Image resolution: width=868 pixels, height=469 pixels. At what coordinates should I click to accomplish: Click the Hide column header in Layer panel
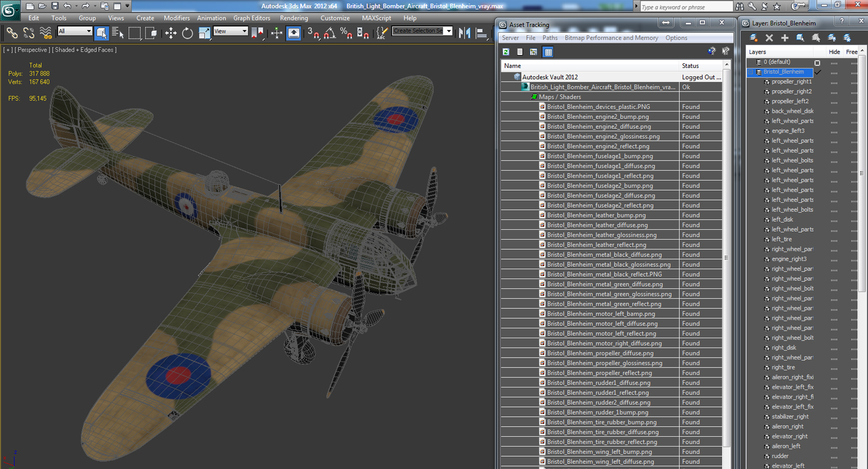point(835,52)
